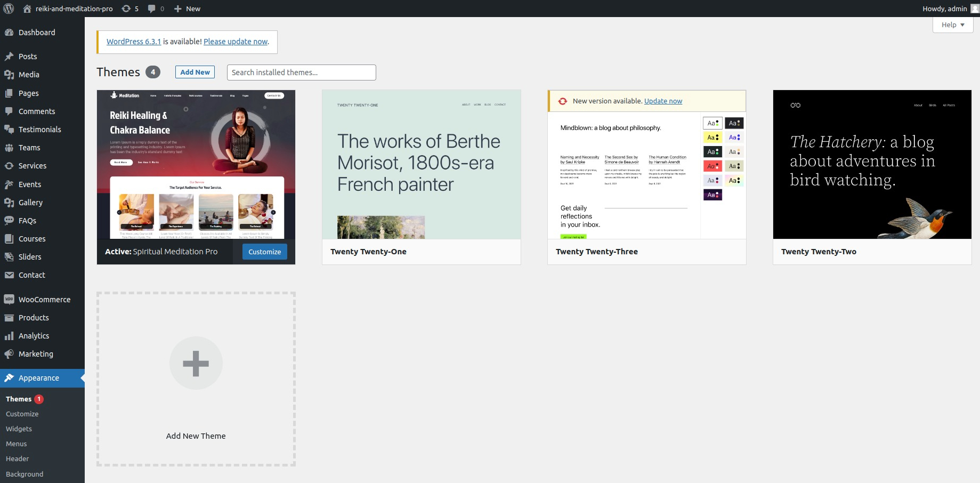980x483 pixels.
Task: Open Customize submenu item in sidebar
Action: (x=22, y=414)
